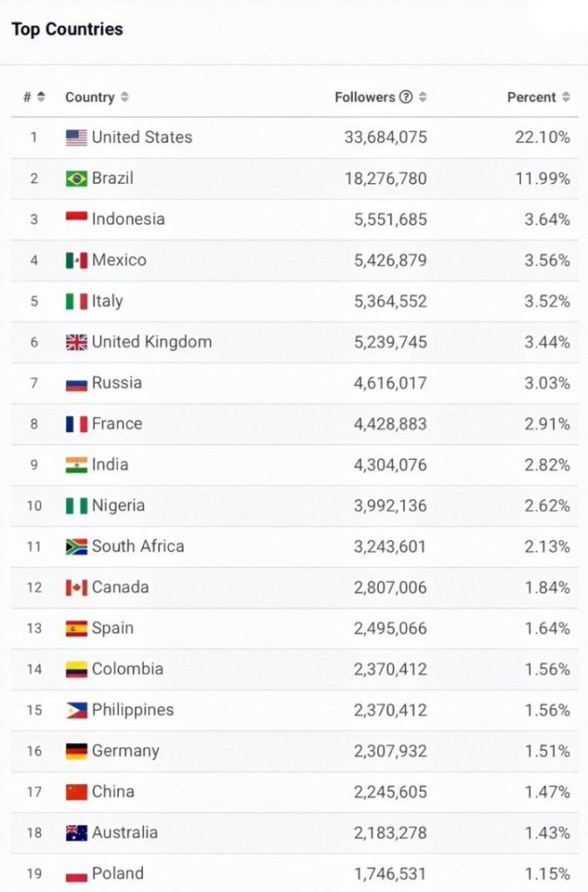Click the Percent column header label

531,98
